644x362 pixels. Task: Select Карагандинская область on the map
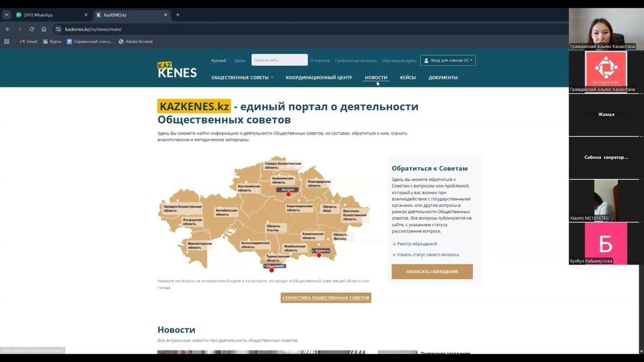(299, 207)
